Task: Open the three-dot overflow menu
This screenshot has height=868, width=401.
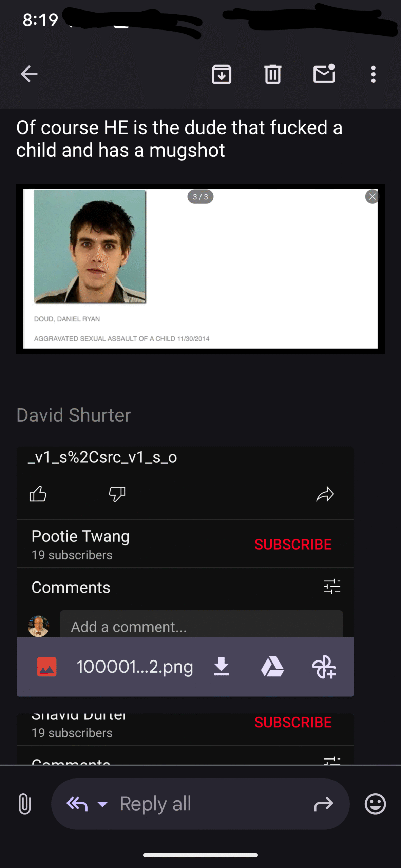Action: coord(373,74)
